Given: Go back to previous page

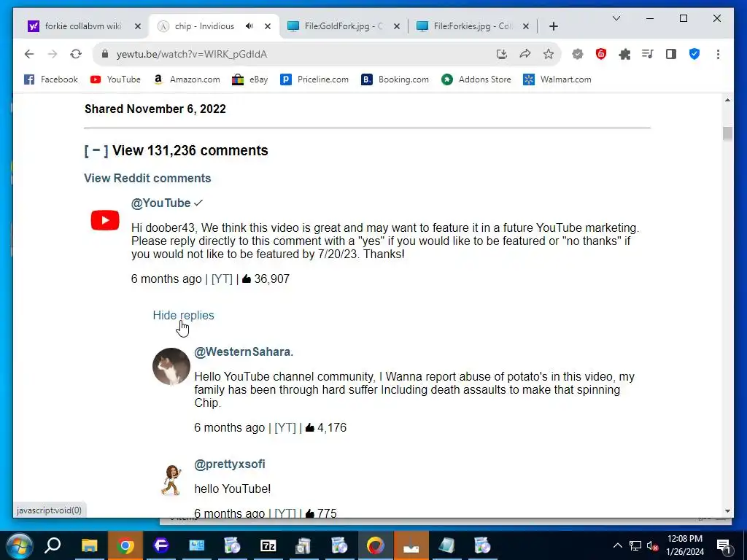Looking at the screenshot, I should [29, 54].
